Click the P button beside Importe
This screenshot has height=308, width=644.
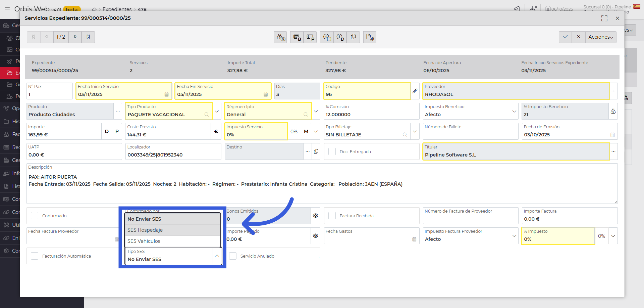point(117,131)
